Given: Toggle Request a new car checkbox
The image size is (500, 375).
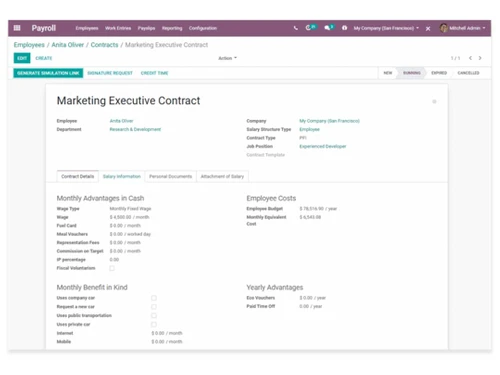Looking at the screenshot, I should click(x=154, y=307).
